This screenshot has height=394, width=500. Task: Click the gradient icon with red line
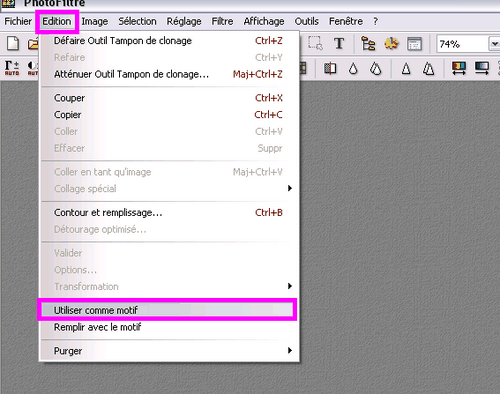coord(330,69)
